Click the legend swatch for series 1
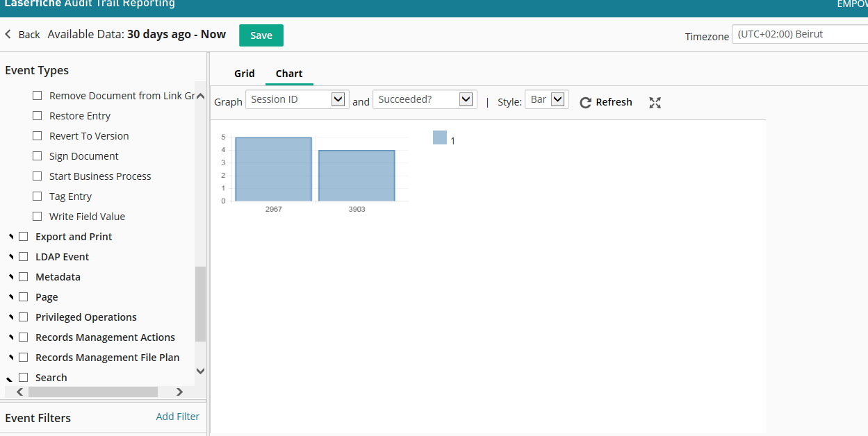The image size is (868, 436). pos(439,137)
